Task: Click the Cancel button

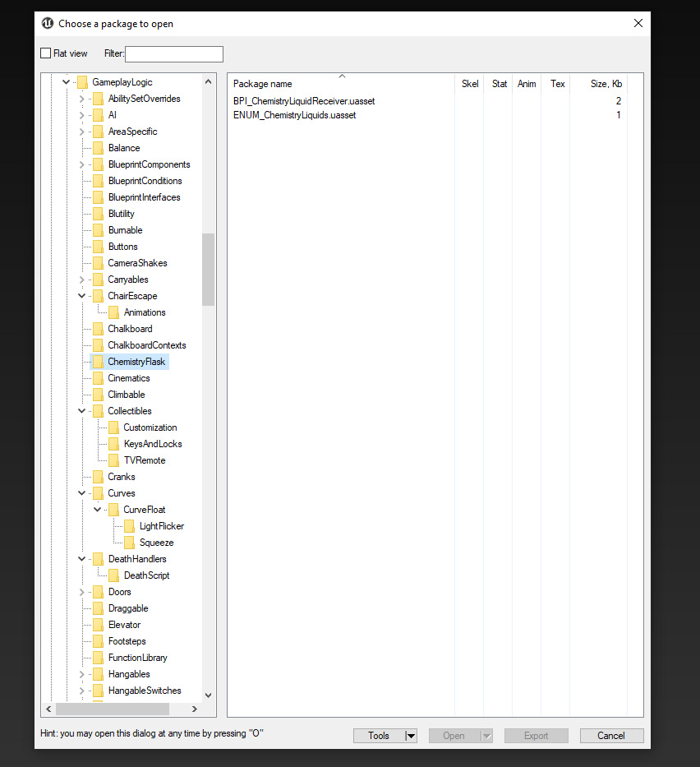Action: pos(611,736)
